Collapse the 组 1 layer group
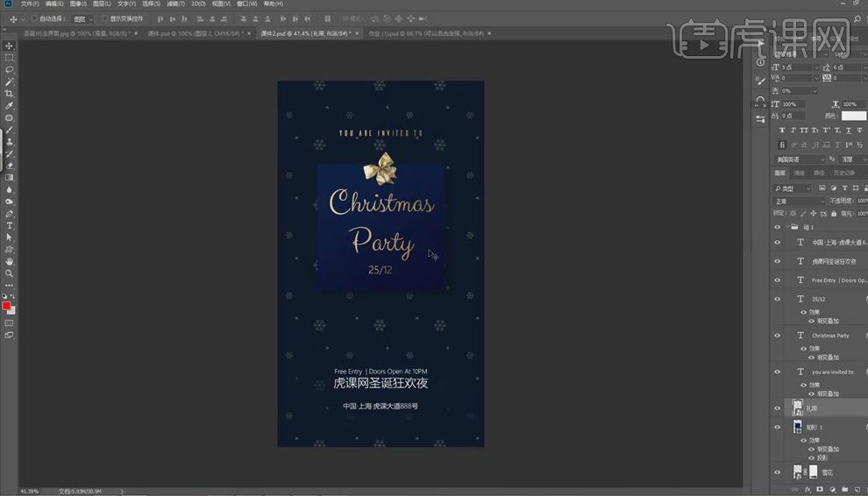Image resolution: width=868 pixels, height=496 pixels. pyautogui.click(x=787, y=227)
